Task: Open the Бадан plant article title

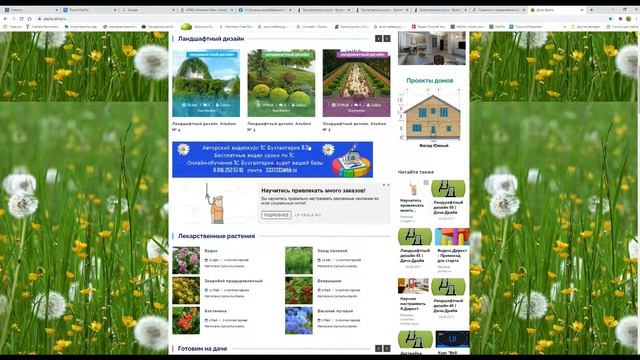Action: (x=211, y=251)
